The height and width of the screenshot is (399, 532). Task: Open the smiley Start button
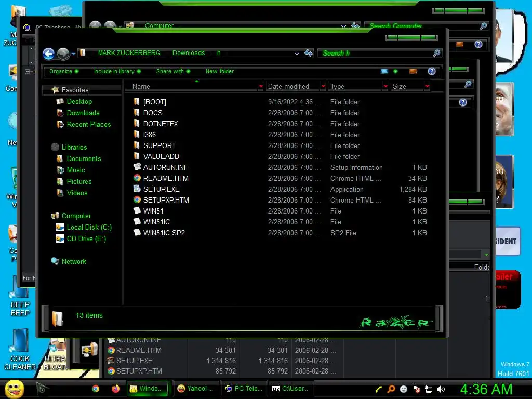click(x=14, y=389)
